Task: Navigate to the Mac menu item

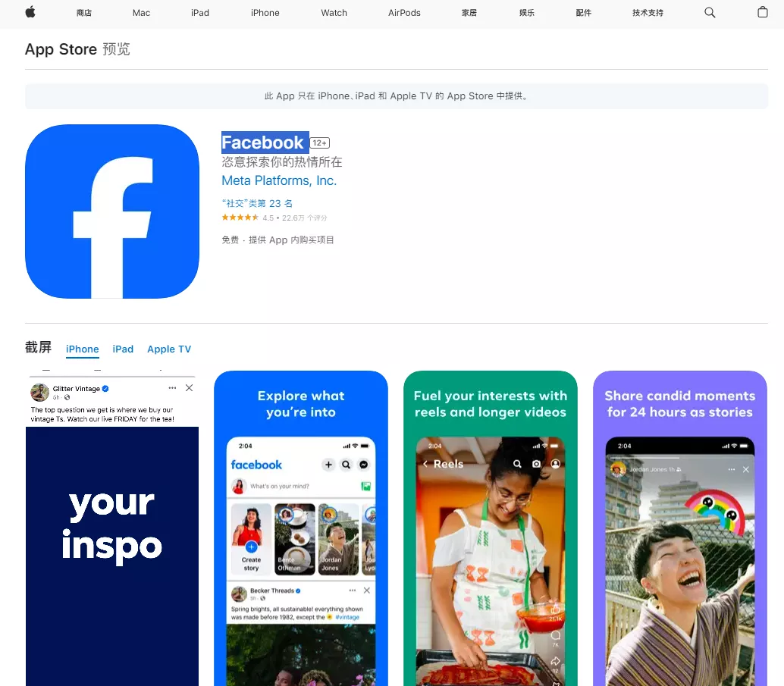Action: (x=141, y=13)
